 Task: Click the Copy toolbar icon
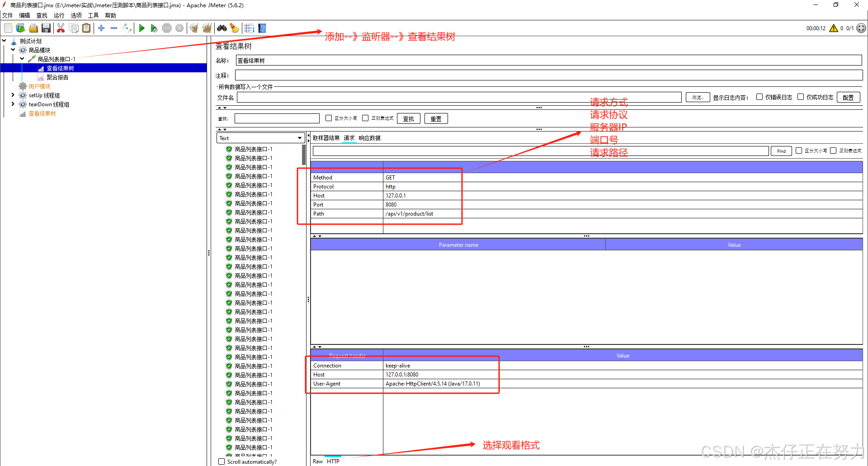74,28
